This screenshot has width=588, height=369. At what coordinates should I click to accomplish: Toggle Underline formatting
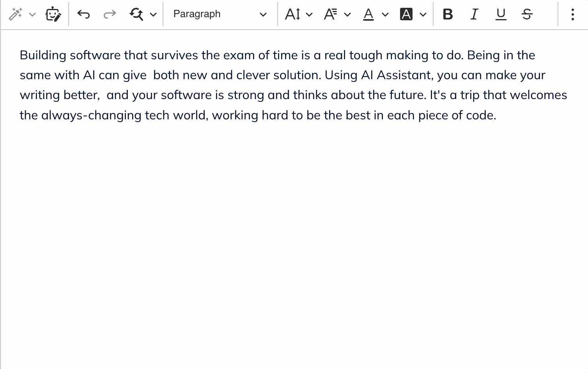coord(501,14)
